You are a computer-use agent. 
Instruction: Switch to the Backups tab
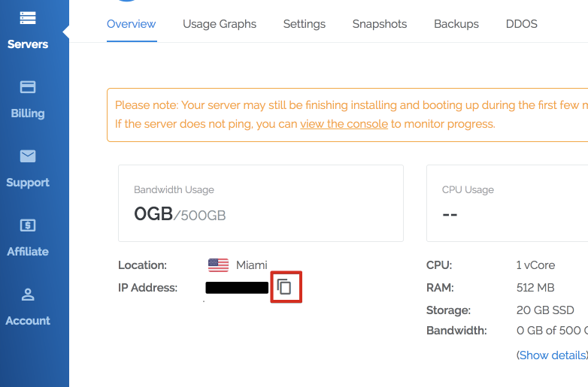[456, 24]
